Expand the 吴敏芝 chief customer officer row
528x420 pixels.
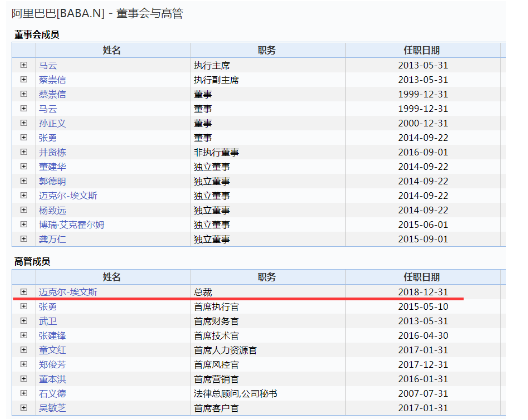[23, 408]
